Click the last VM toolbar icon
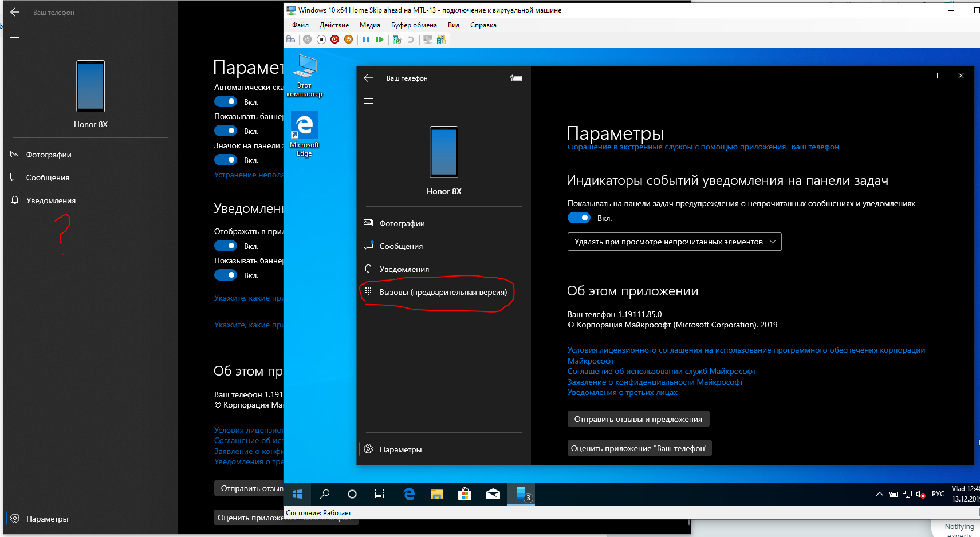The image size is (980, 537). (441, 40)
